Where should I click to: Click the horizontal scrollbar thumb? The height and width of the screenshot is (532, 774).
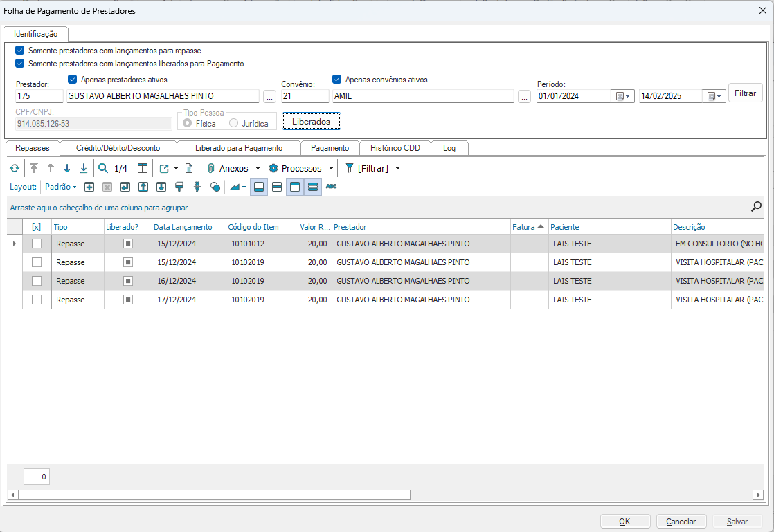214,495
